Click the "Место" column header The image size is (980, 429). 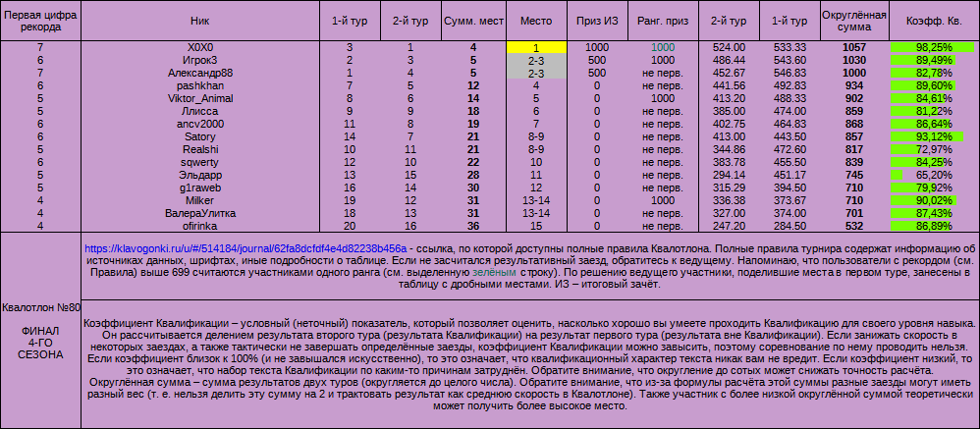536,21
